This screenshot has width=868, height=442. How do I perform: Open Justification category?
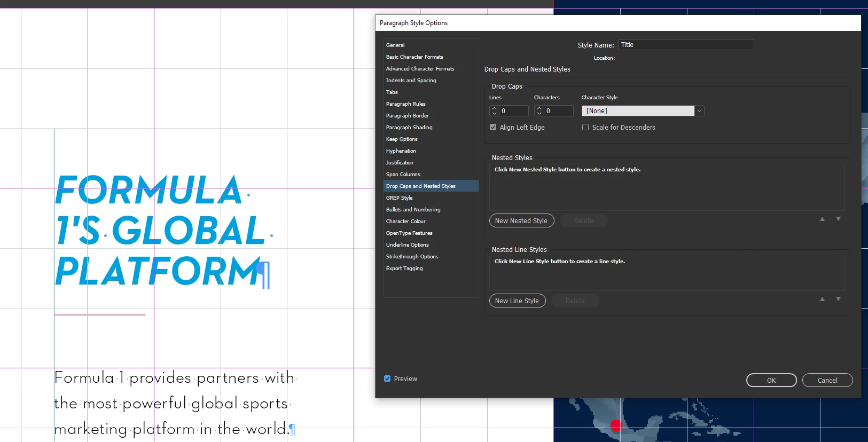[431, 163]
